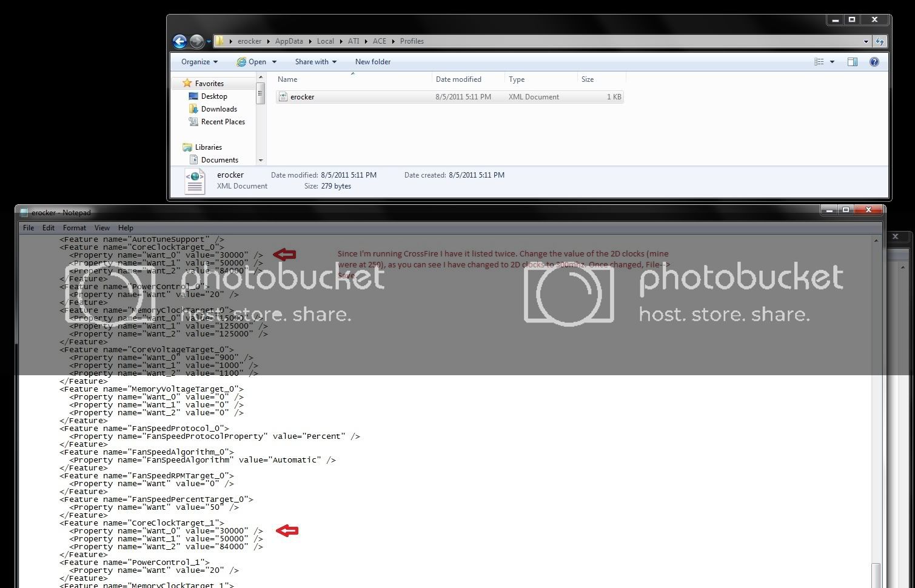Click the FanSpeedPercentTarget_0 feature line
Image resolution: width=915 pixels, height=588 pixels.
point(156,499)
